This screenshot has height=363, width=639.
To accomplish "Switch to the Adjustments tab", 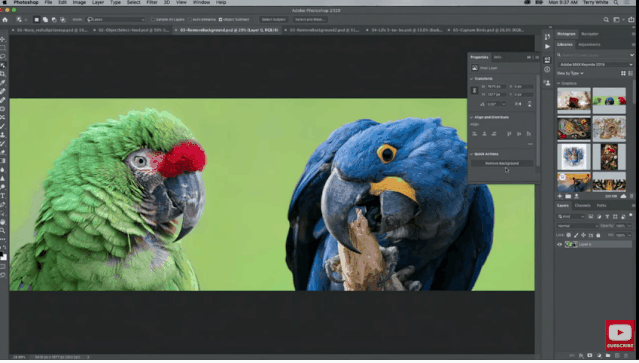I will pos(589,45).
